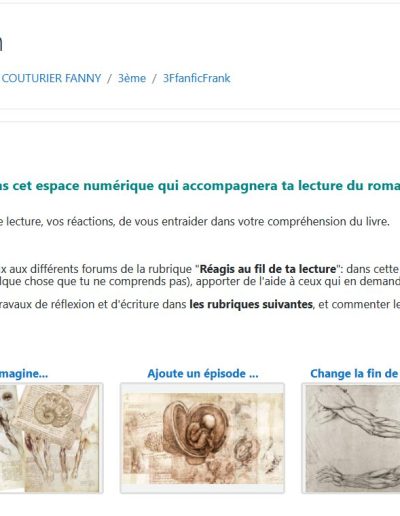This screenshot has height=516, width=400.
Task: Select the fetus-in-womb drawing thumbnail
Action: click(x=202, y=438)
